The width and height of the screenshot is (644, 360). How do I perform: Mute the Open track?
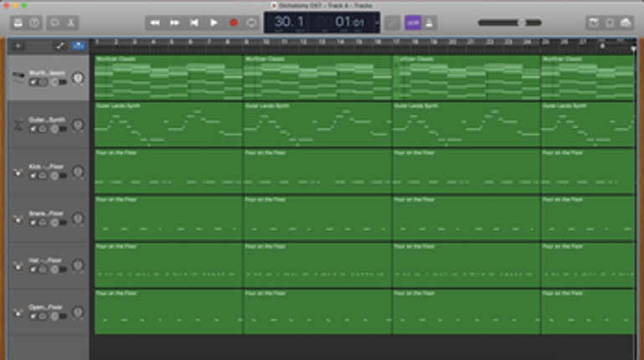33,316
